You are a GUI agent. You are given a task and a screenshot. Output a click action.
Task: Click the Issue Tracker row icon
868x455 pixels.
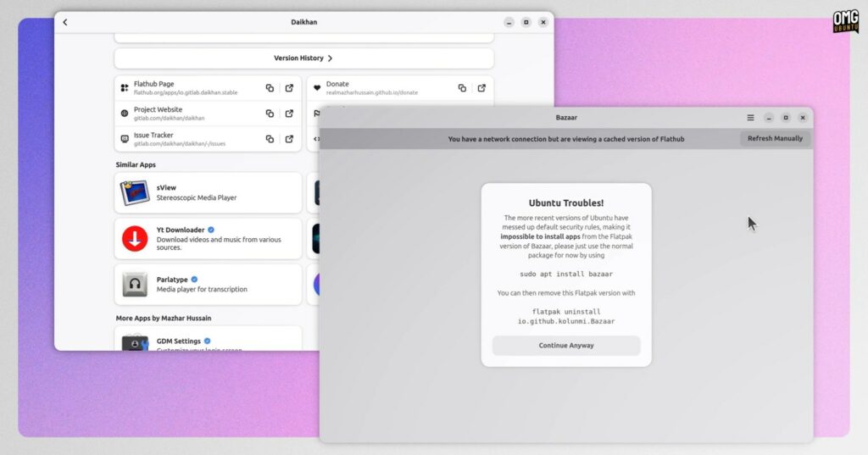click(125, 139)
